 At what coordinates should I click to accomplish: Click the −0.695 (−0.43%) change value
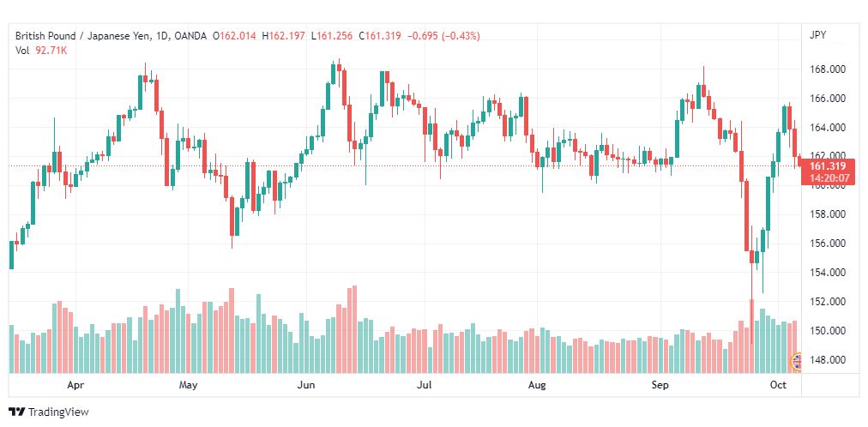(444, 36)
